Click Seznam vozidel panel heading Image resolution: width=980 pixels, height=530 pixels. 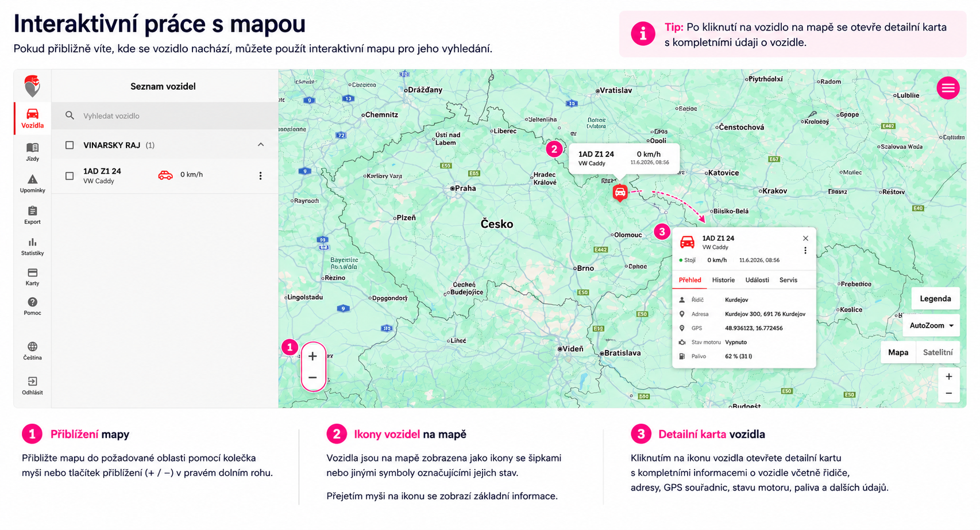[163, 86]
